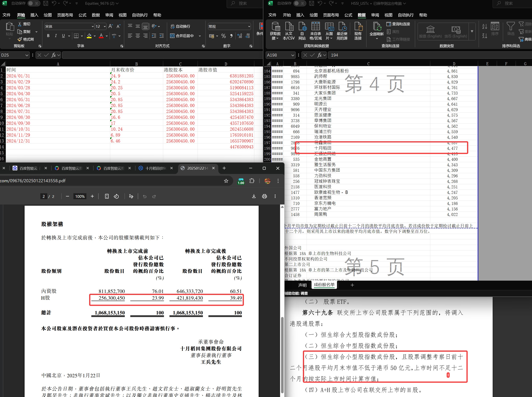Print the PDF document
The image size is (532, 397).
(x=264, y=196)
